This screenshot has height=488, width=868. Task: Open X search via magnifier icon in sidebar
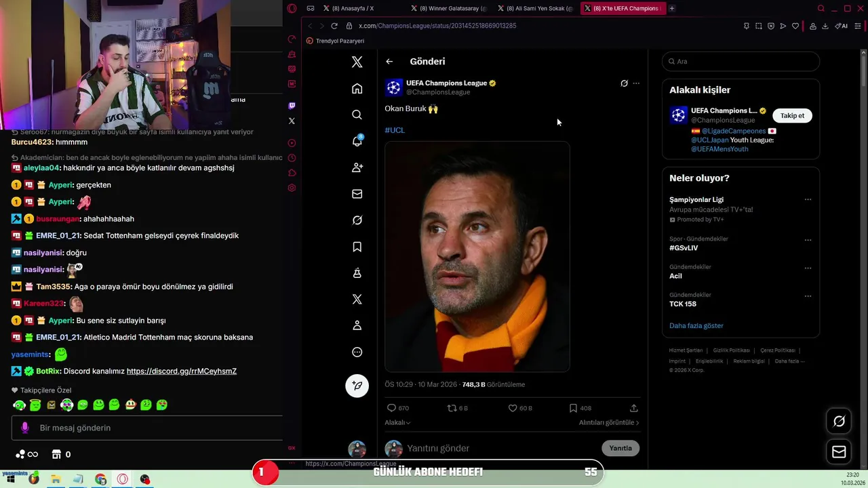[x=357, y=115]
